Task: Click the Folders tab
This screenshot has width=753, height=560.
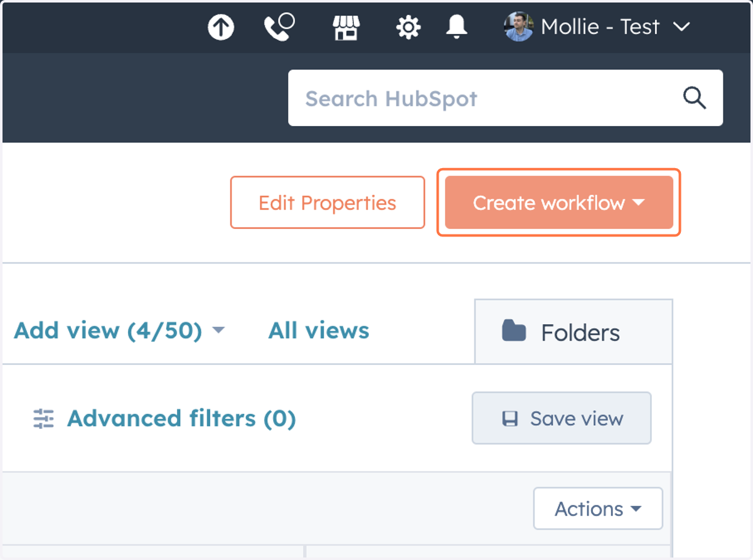Action: pyautogui.click(x=574, y=332)
